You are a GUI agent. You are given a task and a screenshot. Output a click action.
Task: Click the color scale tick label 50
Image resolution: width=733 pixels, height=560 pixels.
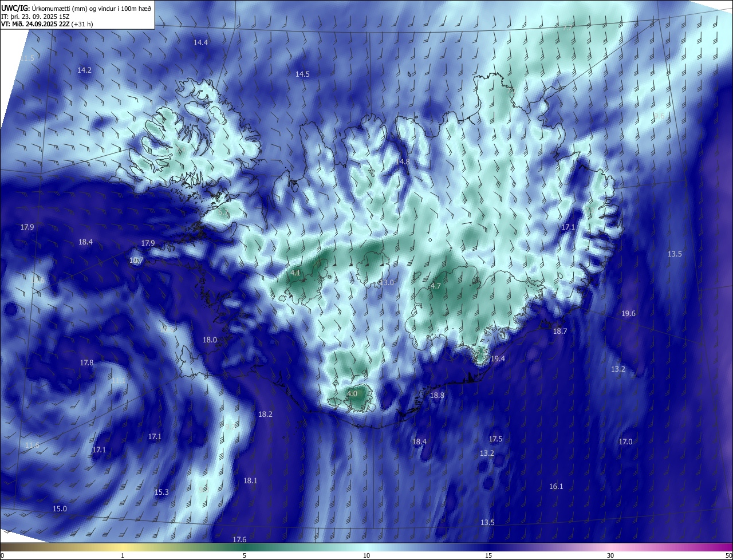[728, 555]
